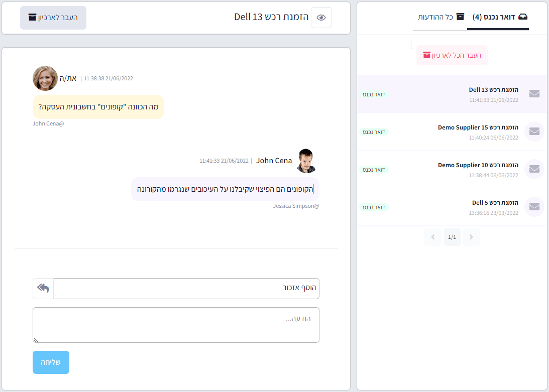Open the Dell 5 purchase order message
The image size is (549, 392).
(x=494, y=207)
